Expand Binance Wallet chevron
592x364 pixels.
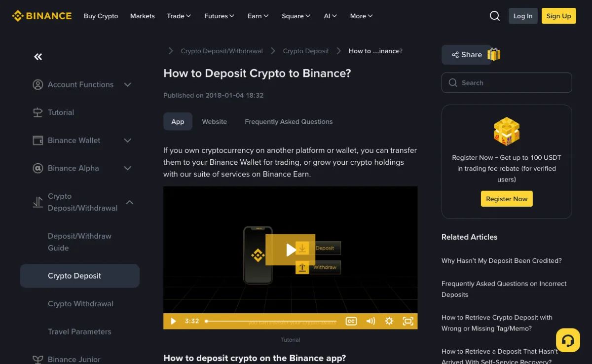click(128, 141)
